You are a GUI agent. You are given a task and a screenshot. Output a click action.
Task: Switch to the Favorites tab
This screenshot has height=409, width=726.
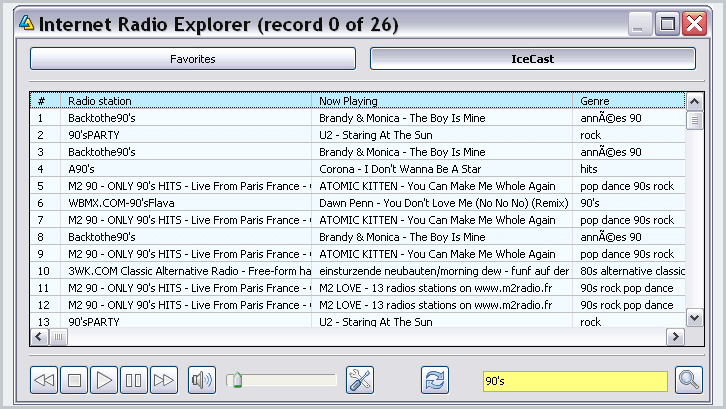tap(193, 59)
